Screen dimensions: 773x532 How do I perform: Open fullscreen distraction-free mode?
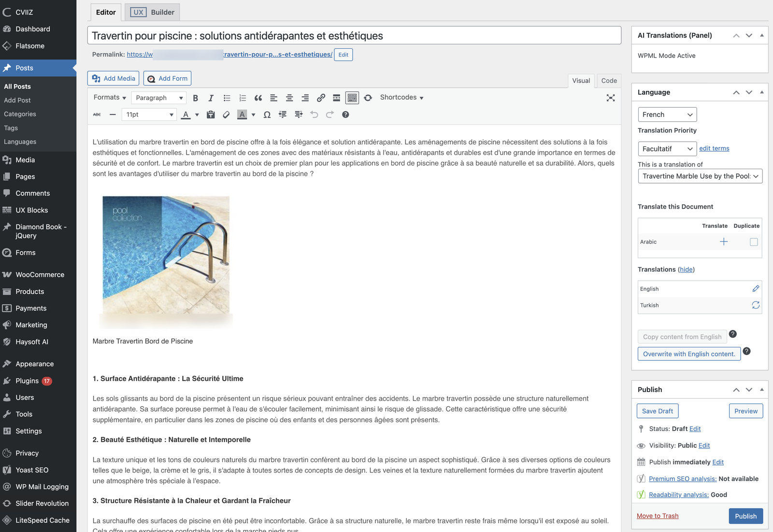pos(611,98)
